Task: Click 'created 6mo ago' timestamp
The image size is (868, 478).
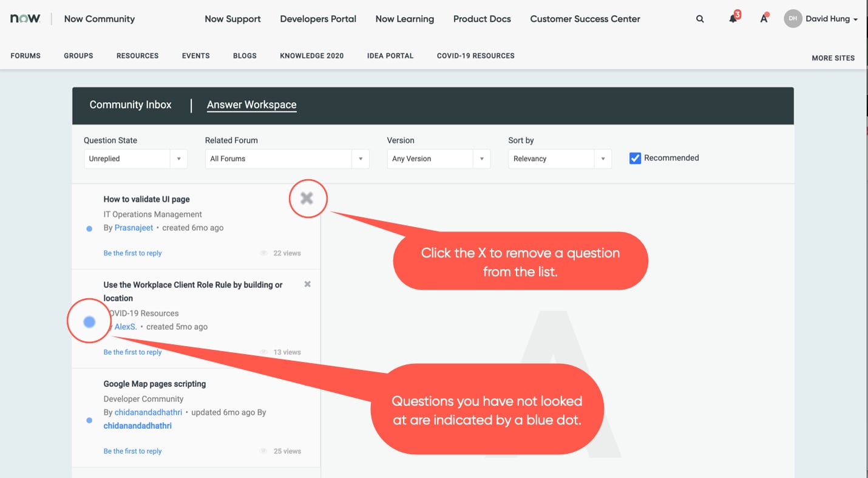Action: tap(192, 228)
